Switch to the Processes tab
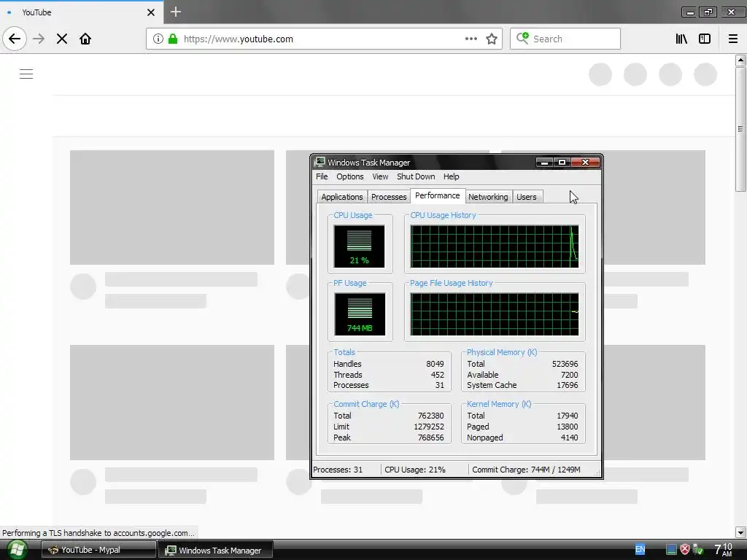Image resolution: width=747 pixels, height=560 pixels. click(x=389, y=197)
